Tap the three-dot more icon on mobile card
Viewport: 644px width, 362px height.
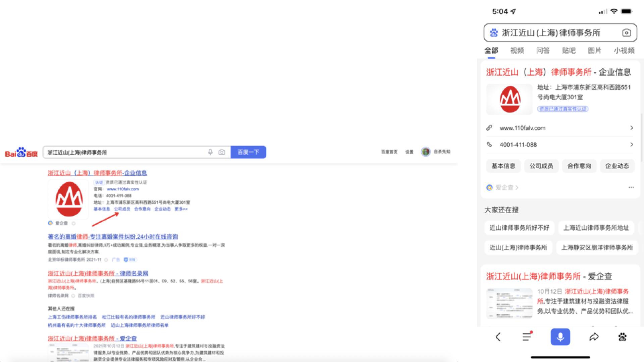tap(631, 187)
